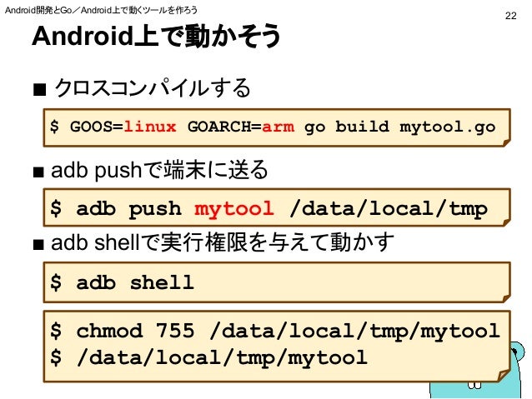Click "go build mytool.go" in the first code box
532x399 pixels.
pyautogui.click(x=400, y=127)
